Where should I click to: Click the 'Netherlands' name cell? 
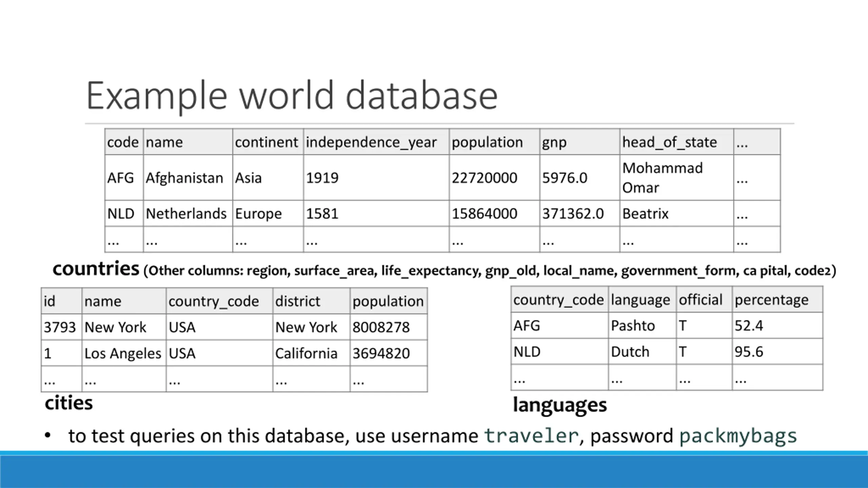point(188,213)
